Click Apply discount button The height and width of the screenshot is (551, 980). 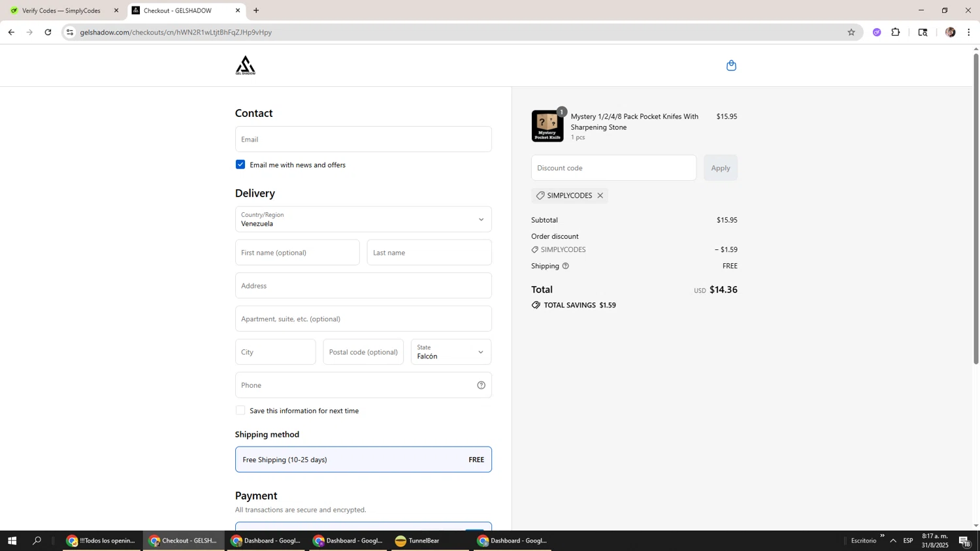click(720, 168)
